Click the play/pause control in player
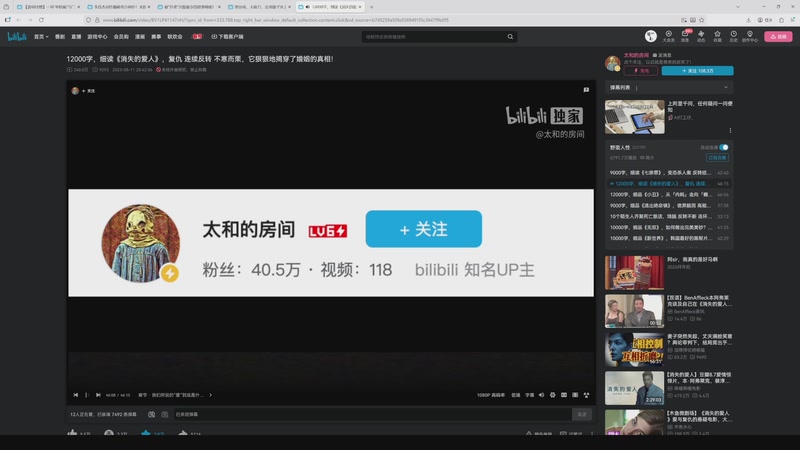The height and width of the screenshot is (450, 800). [87, 395]
